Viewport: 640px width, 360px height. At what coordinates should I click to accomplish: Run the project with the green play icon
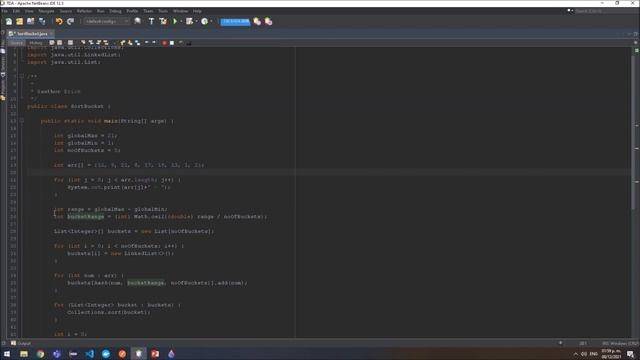click(x=175, y=21)
